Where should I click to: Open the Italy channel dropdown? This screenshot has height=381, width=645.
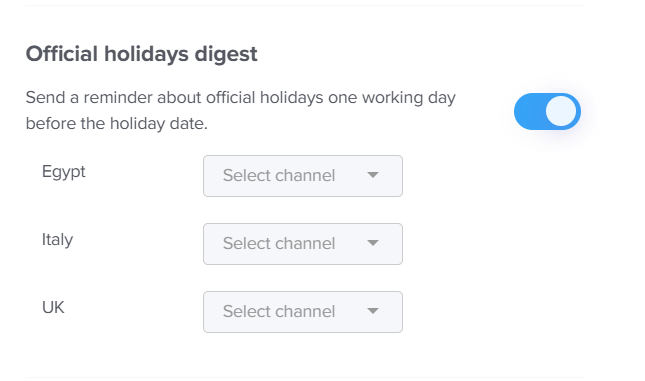click(303, 244)
